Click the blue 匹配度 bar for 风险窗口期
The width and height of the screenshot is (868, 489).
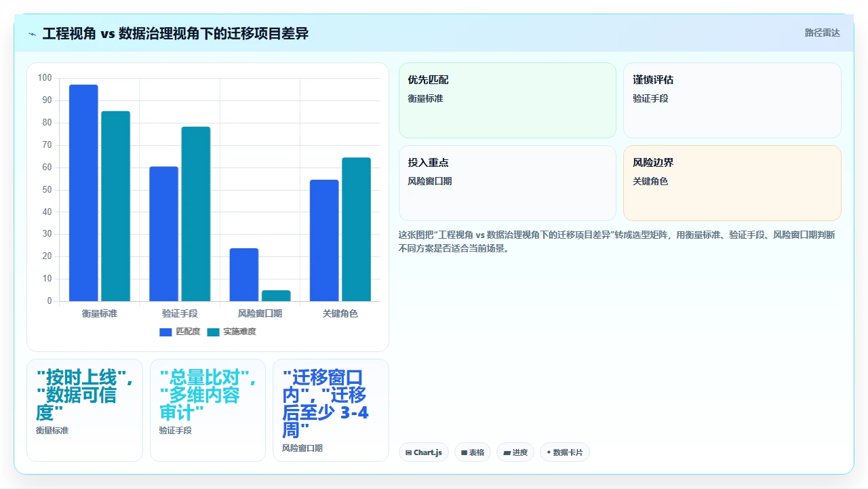pyautogui.click(x=244, y=275)
